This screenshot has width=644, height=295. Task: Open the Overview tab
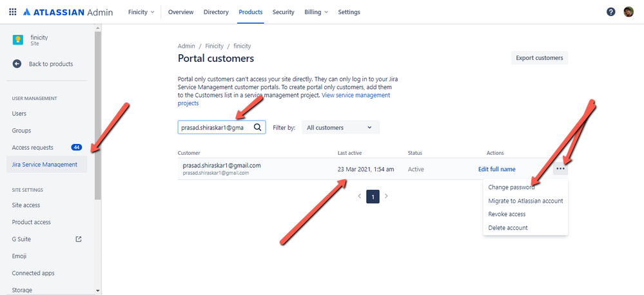point(181,12)
